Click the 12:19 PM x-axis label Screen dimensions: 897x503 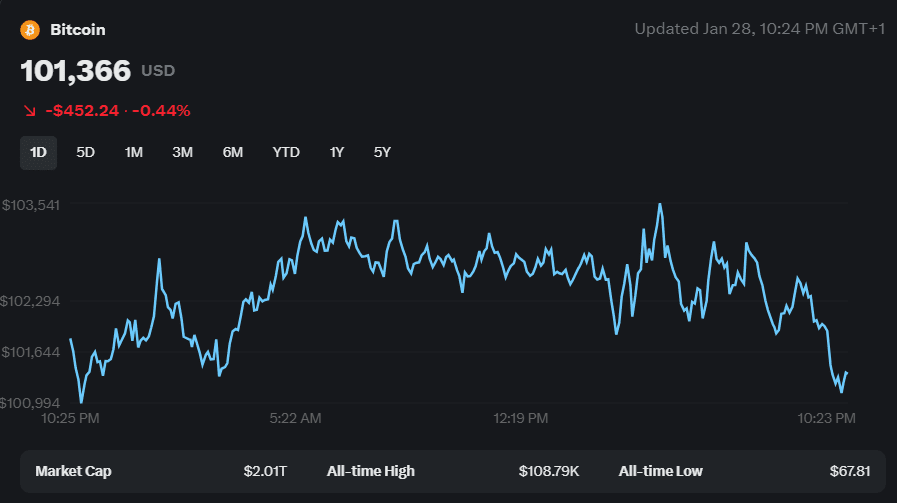click(521, 418)
